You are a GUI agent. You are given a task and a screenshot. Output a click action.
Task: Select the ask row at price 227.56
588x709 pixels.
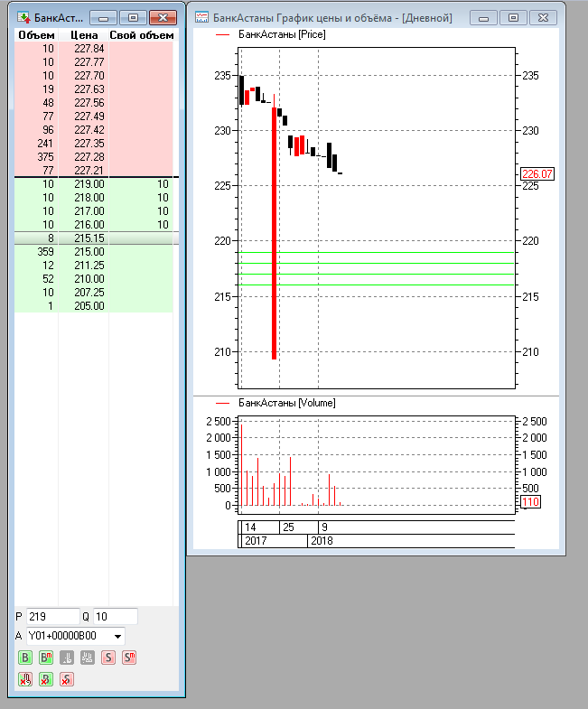tap(94, 103)
